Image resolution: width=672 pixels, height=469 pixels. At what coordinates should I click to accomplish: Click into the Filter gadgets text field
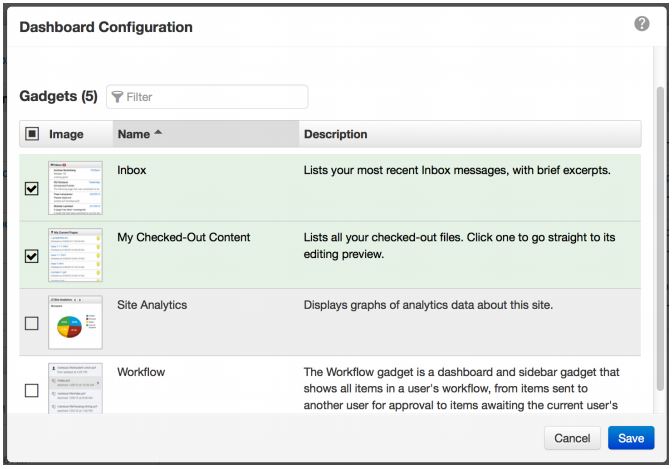tap(215, 97)
